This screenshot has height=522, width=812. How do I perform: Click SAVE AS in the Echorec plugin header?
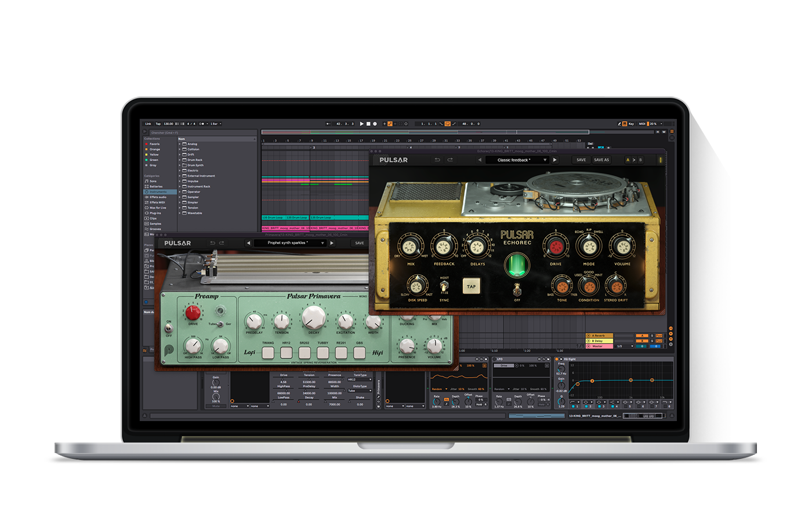tap(601, 159)
